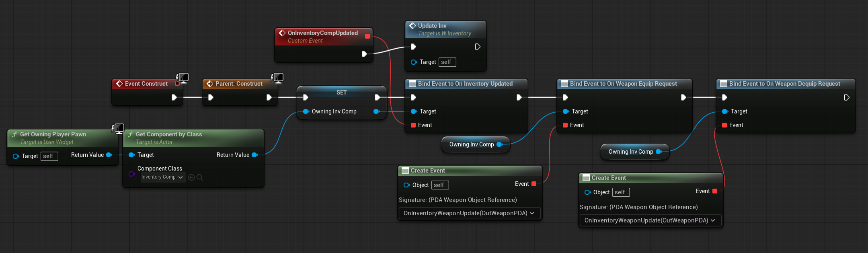Image resolution: width=868 pixels, height=253 pixels.
Task: Click the use-selected-asset arrow icon beside Inventory Comp
Action: point(191,177)
